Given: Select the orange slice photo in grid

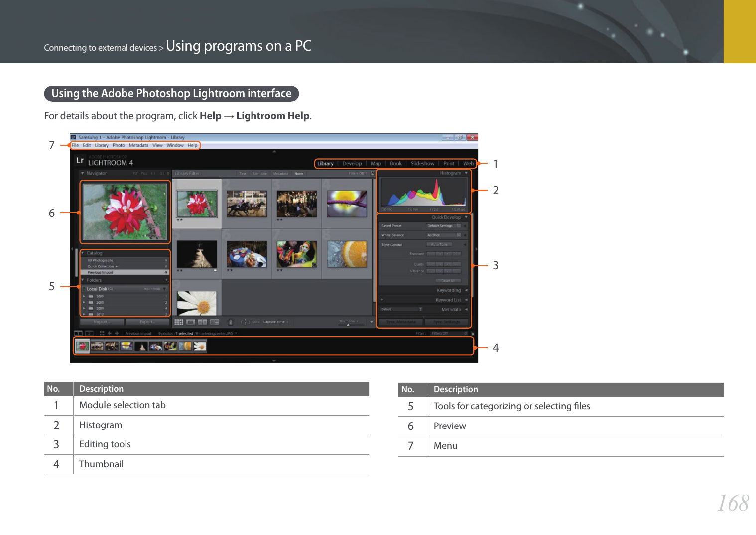Looking at the screenshot, I should tap(347, 254).
